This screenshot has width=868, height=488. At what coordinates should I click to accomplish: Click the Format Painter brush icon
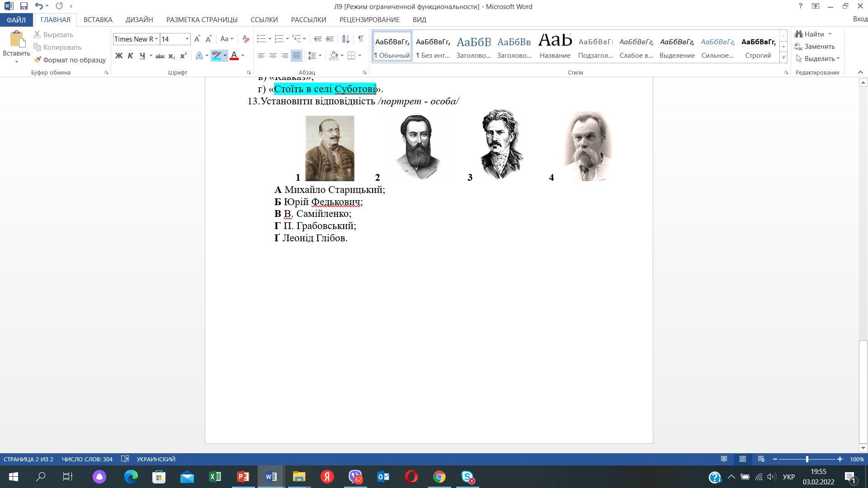pyautogui.click(x=38, y=60)
